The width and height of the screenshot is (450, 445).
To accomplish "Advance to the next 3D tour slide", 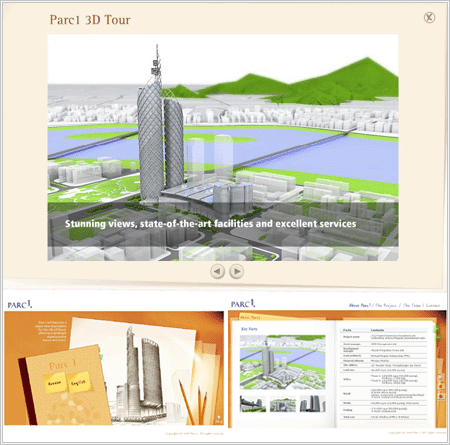I will [x=236, y=271].
